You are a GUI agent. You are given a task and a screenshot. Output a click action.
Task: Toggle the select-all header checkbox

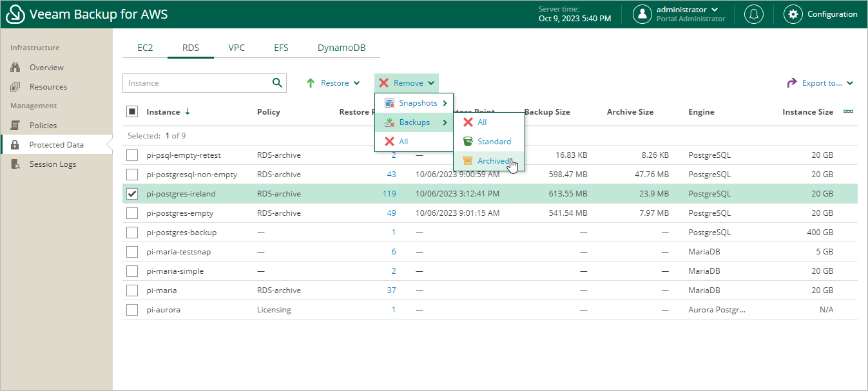(x=132, y=111)
